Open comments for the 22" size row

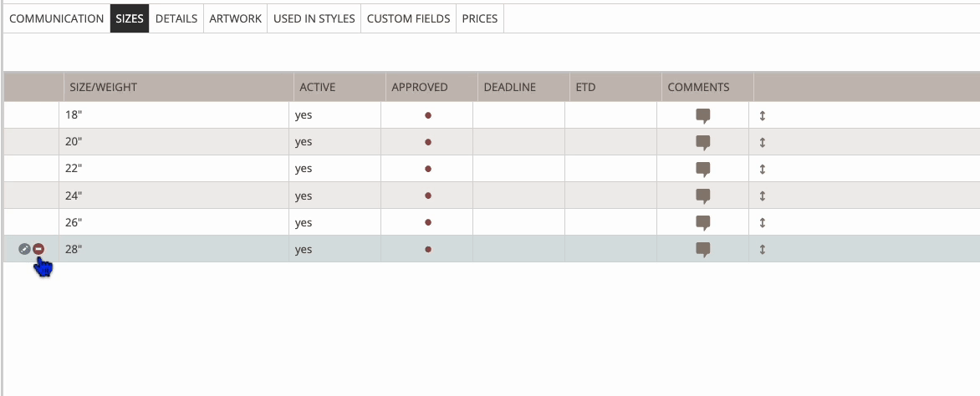tap(703, 170)
